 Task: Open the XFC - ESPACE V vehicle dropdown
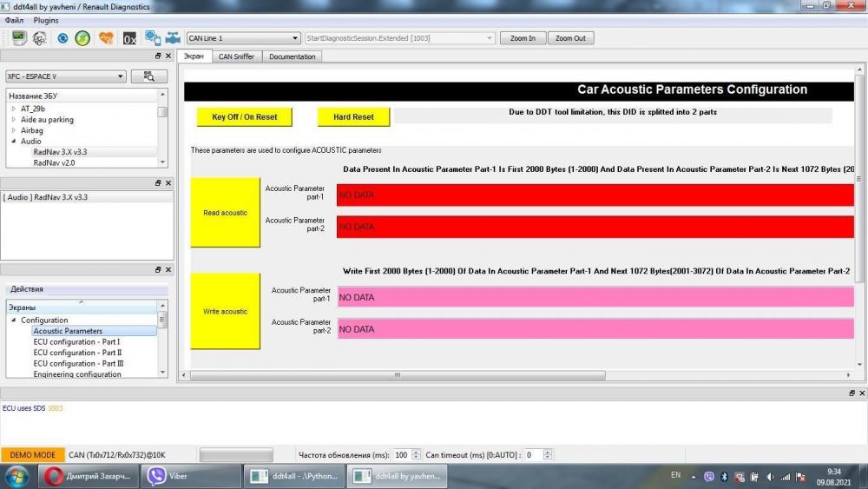tap(66, 76)
